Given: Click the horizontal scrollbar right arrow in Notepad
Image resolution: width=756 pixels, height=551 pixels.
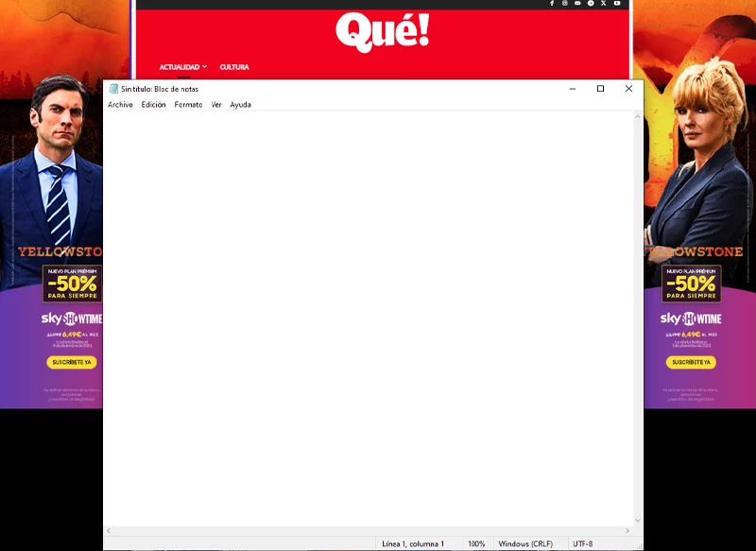Looking at the screenshot, I should [628, 531].
